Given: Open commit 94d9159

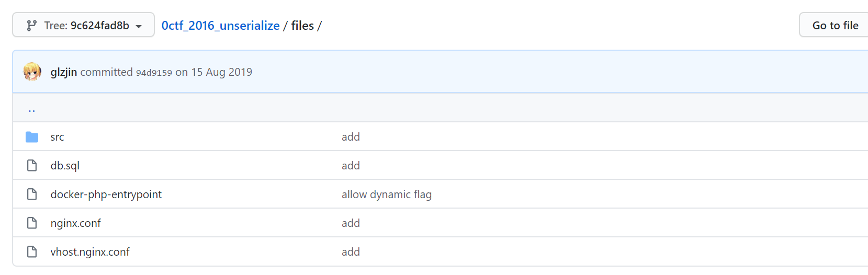Looking at the screenshot, I should (x=154, y=73).
